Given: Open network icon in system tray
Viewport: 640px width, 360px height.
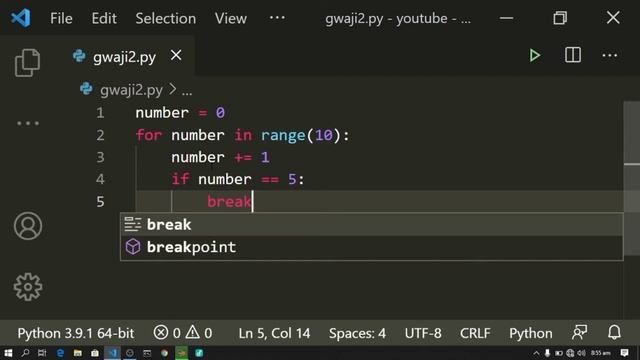Looking at the screenshot, I should click(x=570, y=353).
